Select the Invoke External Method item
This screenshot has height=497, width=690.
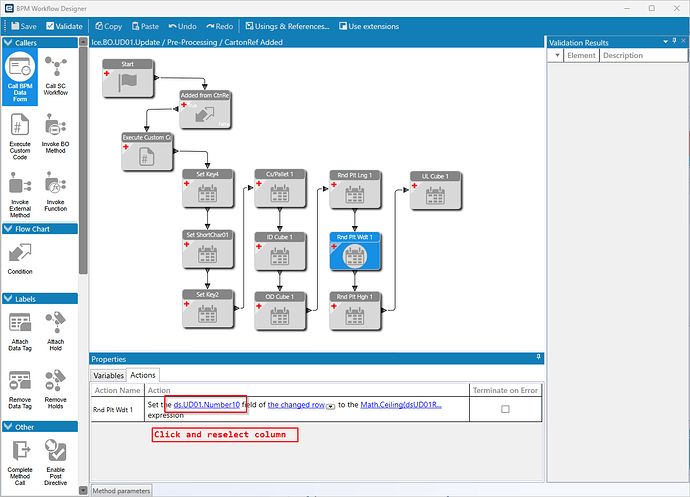coord(20,195)
